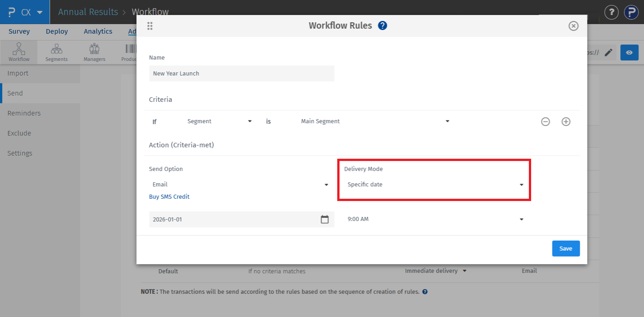This screenshot has width=644, height=317.
Task: Click the Buy SMS Credit link
Action: 169,196
